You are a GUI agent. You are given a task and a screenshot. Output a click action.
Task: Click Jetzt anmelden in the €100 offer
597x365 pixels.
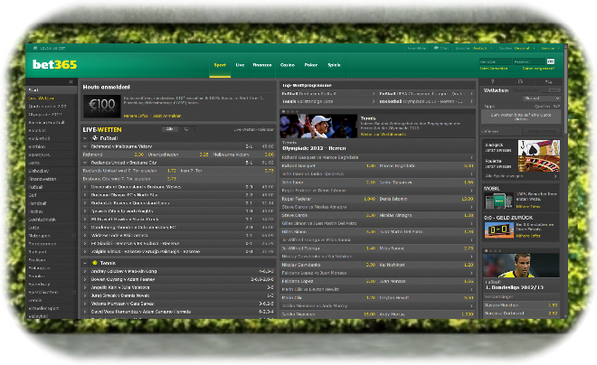point(167,116)
